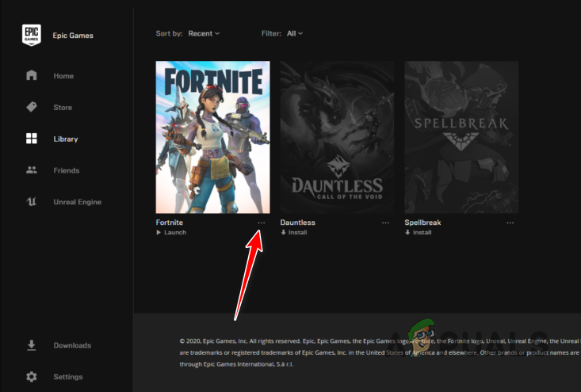Open the Filter All dropdown
The image size is (581, 392).
(295, 33)
